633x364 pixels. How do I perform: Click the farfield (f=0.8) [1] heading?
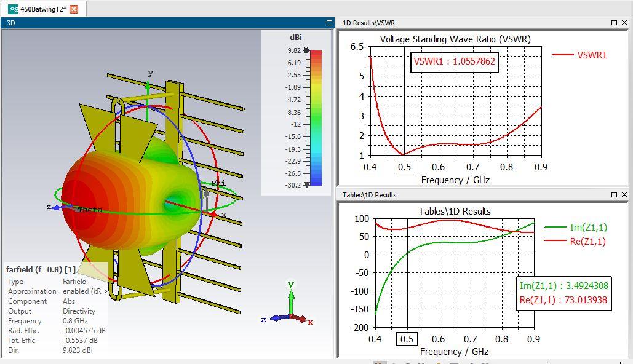click(x=41, y=269)
